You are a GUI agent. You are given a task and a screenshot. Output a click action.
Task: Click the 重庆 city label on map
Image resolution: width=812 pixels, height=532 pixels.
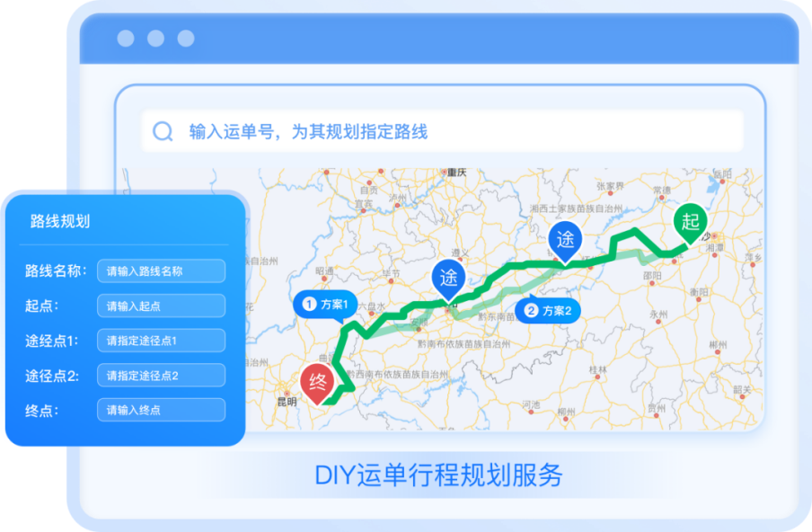pyautogui.click(x=457, y=172)
